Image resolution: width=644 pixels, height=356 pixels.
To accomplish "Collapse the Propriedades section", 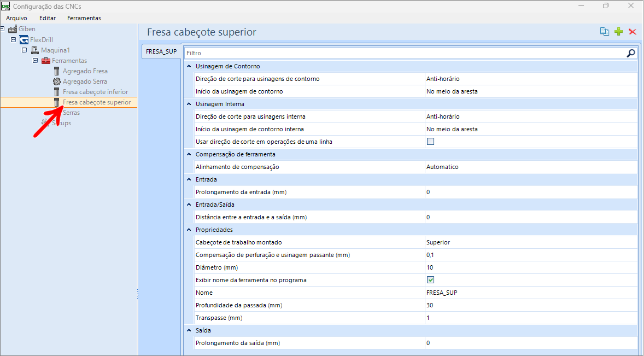I will point(189,230).
